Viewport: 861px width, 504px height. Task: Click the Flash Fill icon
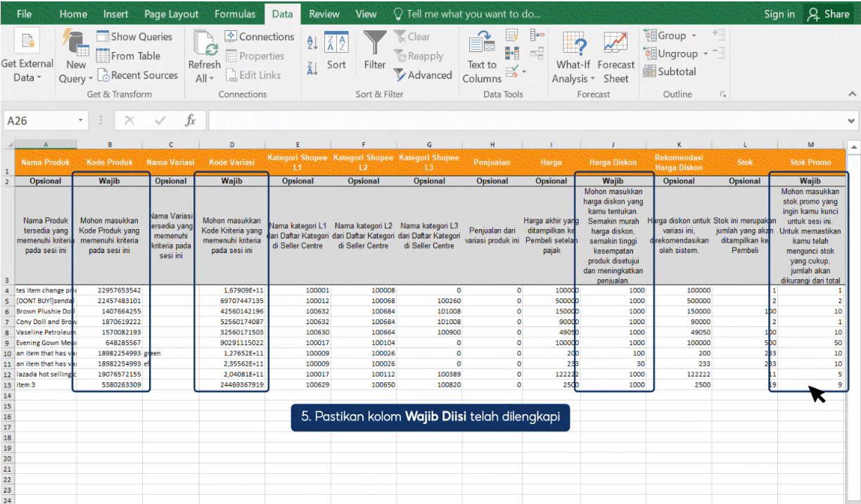click(x=512, y=35)
